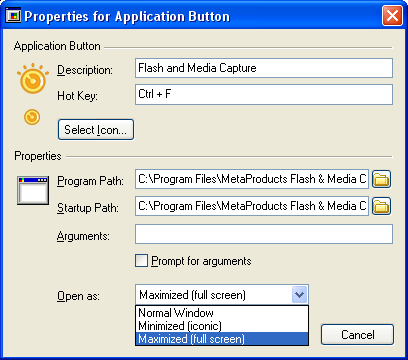Click the Startup Path label

coord(88,208)
